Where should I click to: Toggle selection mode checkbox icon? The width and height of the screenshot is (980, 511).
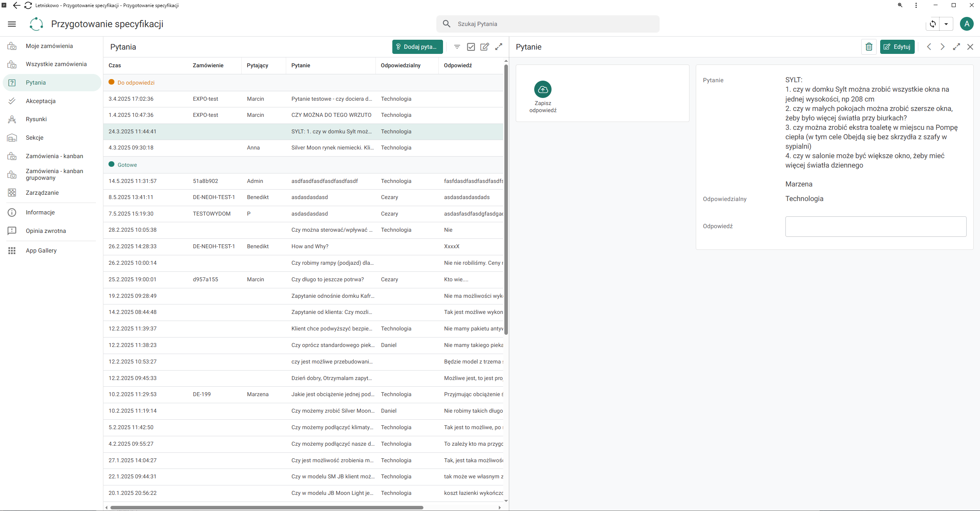[471, 47]
